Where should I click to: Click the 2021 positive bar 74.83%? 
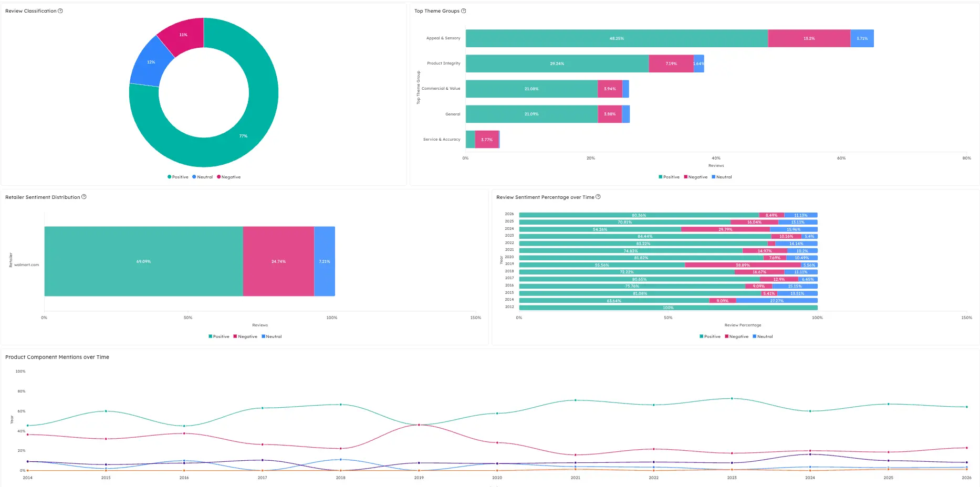(631, 251)
